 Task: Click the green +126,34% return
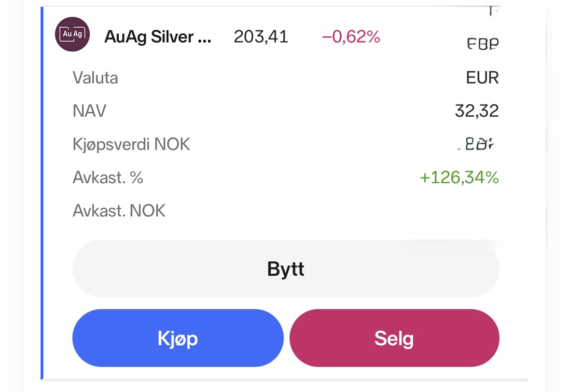pos(459,177)
